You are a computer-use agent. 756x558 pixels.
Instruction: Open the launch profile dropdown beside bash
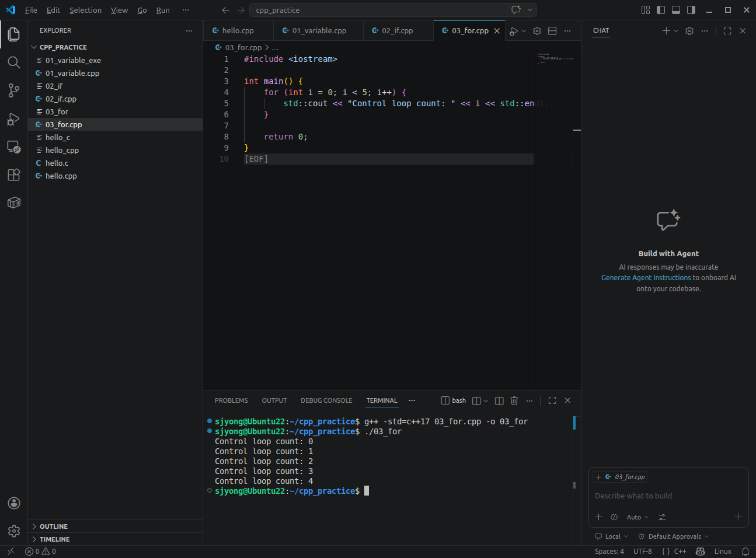(x=486, y=400)
